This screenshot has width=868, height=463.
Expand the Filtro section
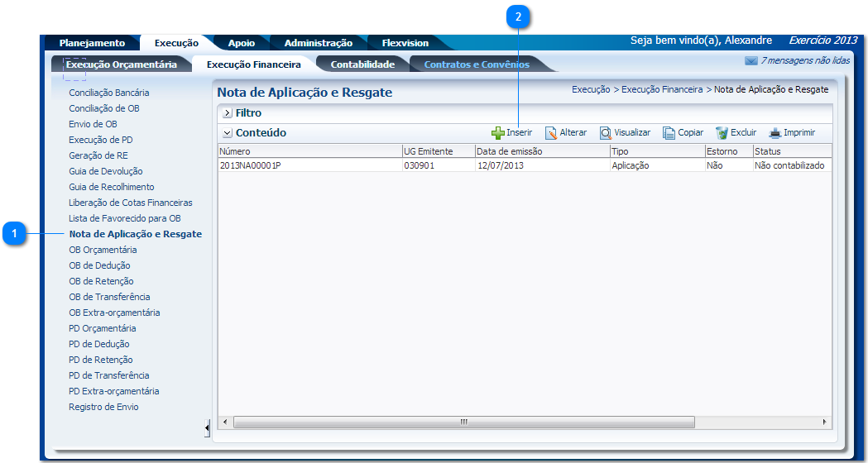point(228,113)
